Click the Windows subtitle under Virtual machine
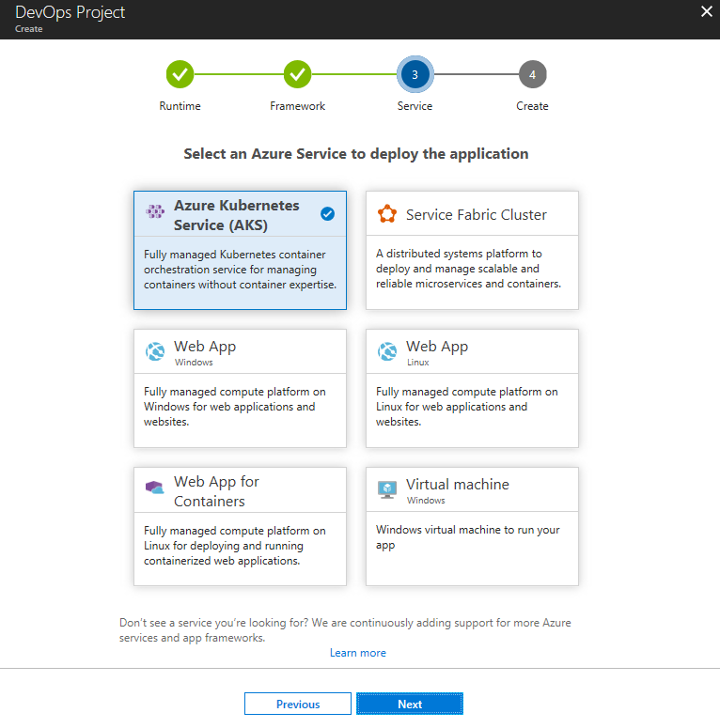720x728 pixels. [426, 501]
